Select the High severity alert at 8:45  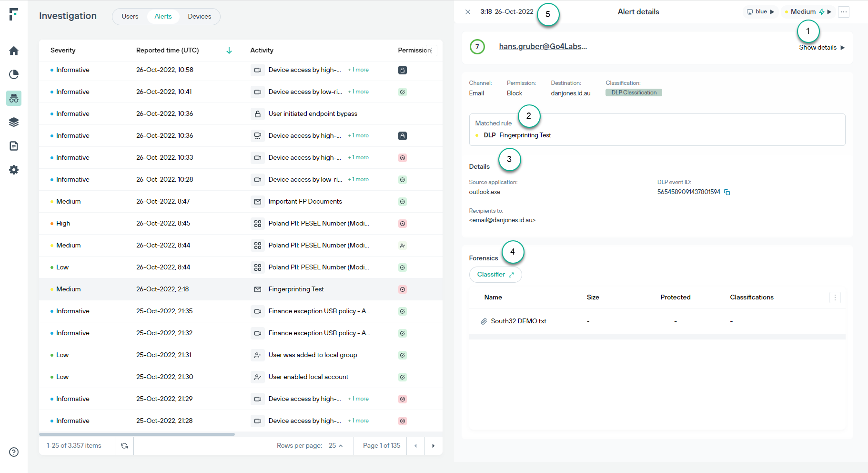tap(241, 224)
